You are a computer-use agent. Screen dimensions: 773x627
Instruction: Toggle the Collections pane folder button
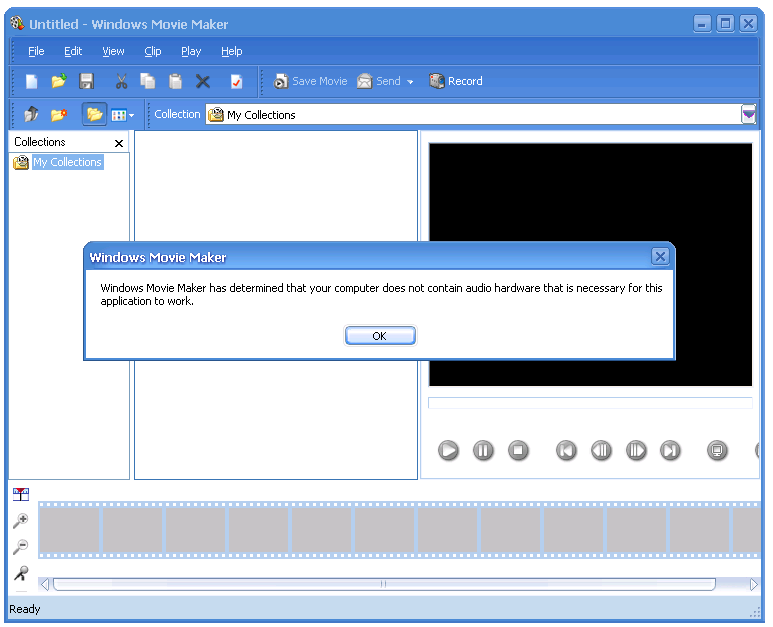pyautogui.click(x=94, y=115)
